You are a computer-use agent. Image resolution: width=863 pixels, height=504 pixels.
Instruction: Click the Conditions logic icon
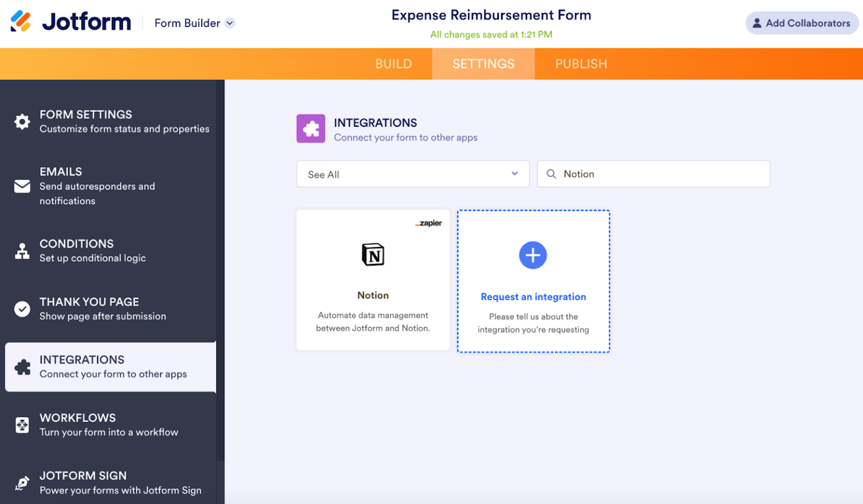pyautogui.click(x=22, y=251)
